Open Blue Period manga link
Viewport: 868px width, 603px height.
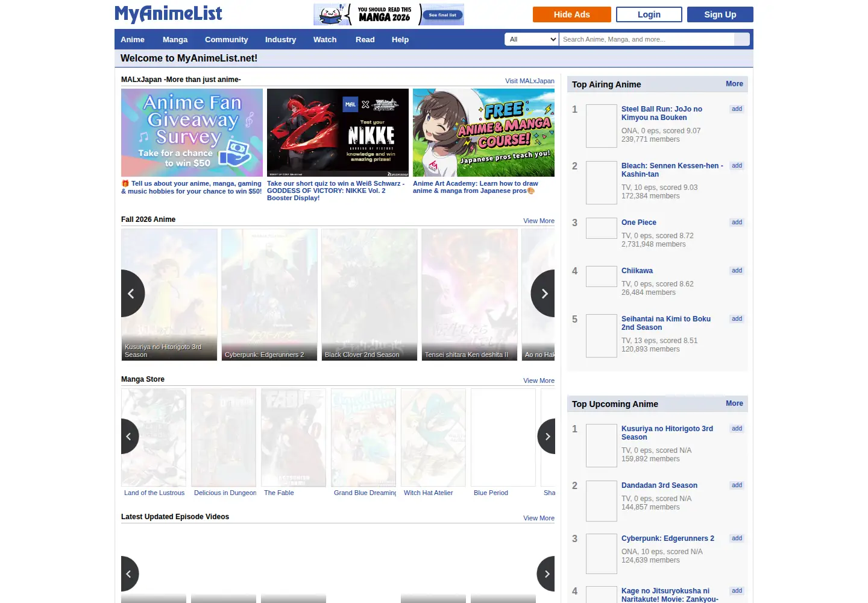[491, 493]
